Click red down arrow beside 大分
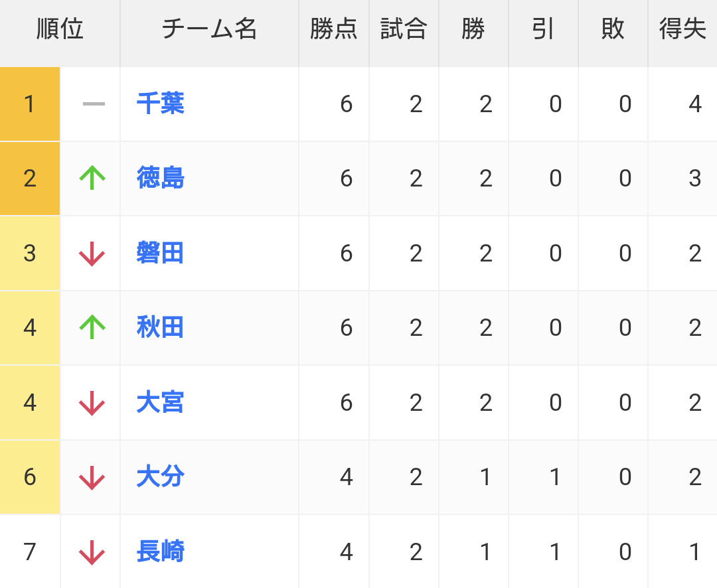The height and width of the screenshot is (588, 717). point(92,477)
